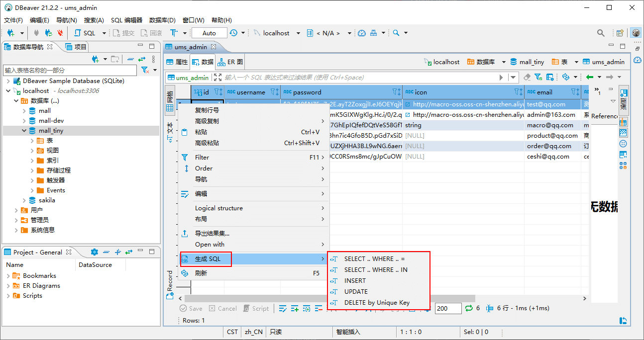Screen dimensions: 644x340
Task: Click the reconnect plug icon in toolbar
Action: 48,33
